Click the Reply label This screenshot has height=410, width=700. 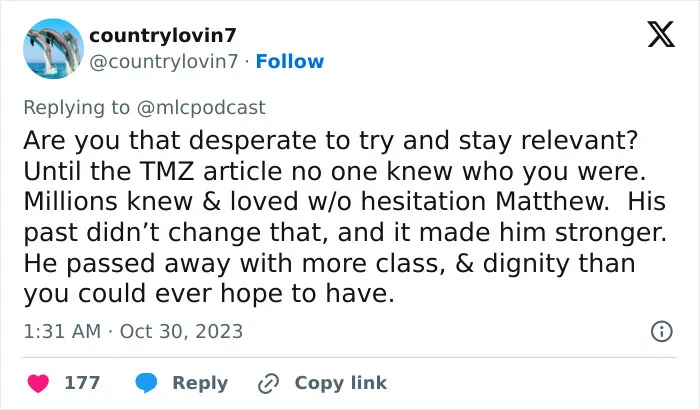click(x=200, y=383)
